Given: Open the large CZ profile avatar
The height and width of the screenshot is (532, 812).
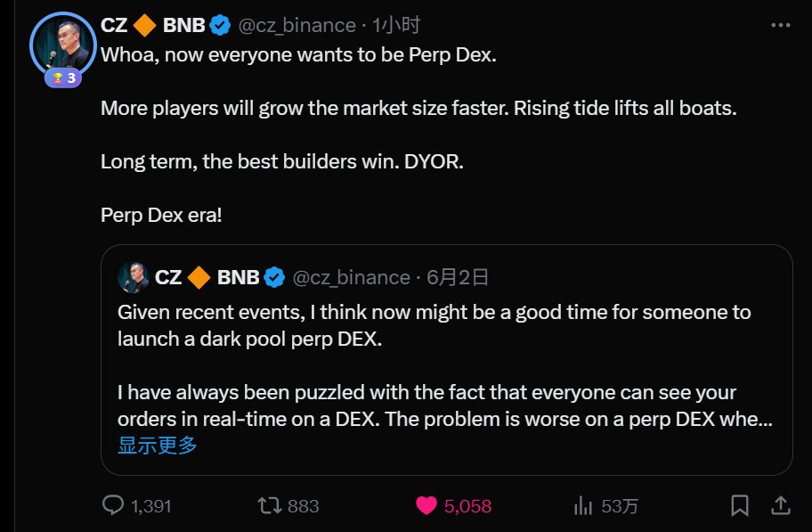Looking at the screenshot, I should pyautogui.click(x=61, y=43).
